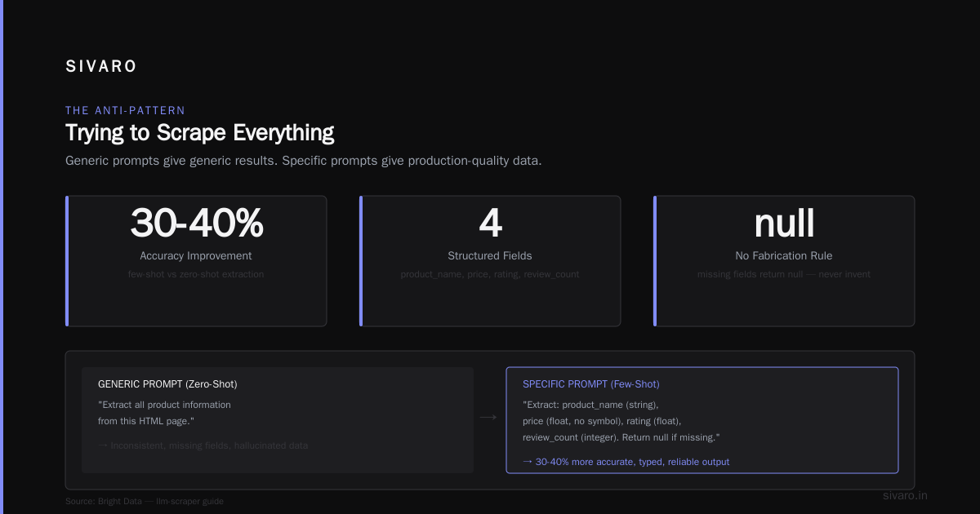Click 'review_count (integer). Return null if missing.' line
The width and height of the screenshot is (980, 514).
621,437
